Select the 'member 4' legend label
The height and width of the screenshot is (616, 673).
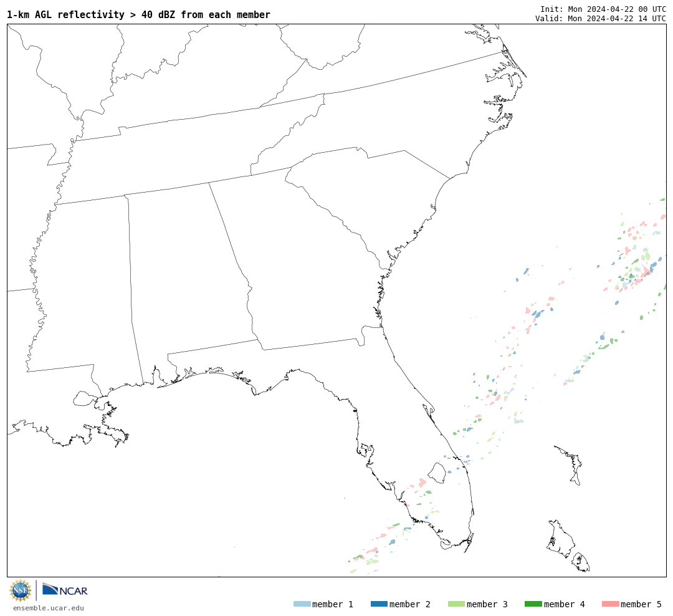pos(565,604)
